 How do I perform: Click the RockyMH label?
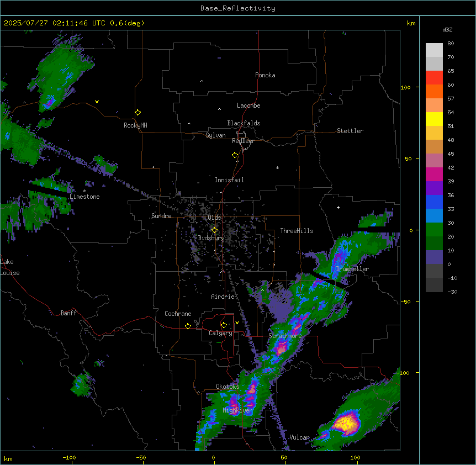point(135,125)
